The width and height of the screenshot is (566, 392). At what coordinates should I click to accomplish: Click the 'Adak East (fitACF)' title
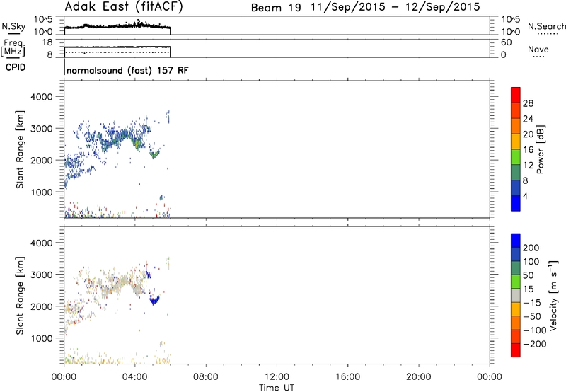click(x=124, y=6)
